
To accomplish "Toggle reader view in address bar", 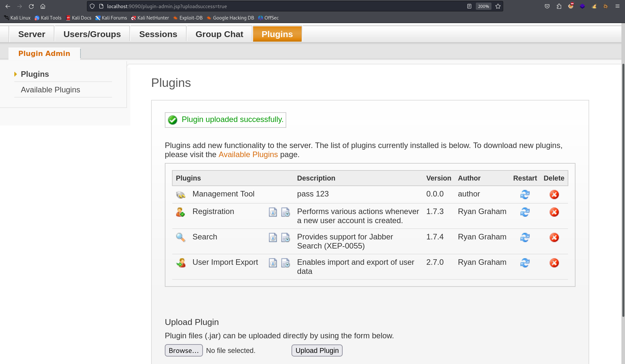I will coord(469,6).
